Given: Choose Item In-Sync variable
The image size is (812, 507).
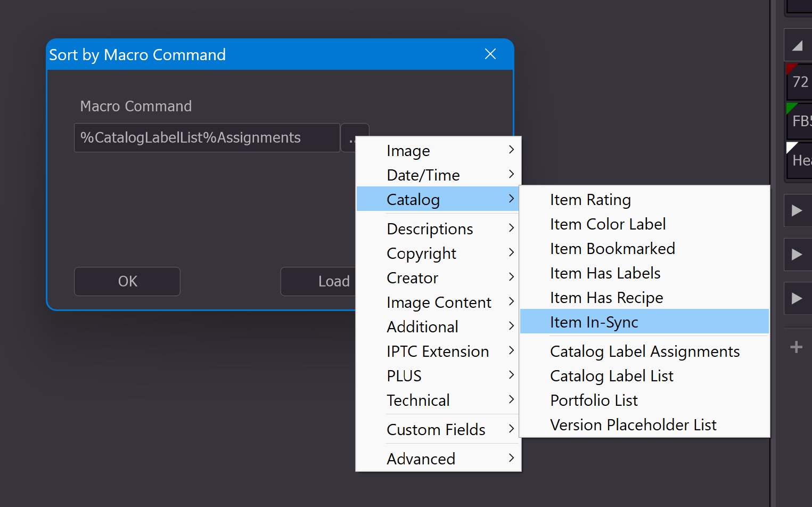Looking at the screenshot, I should [x=644, y=322].
